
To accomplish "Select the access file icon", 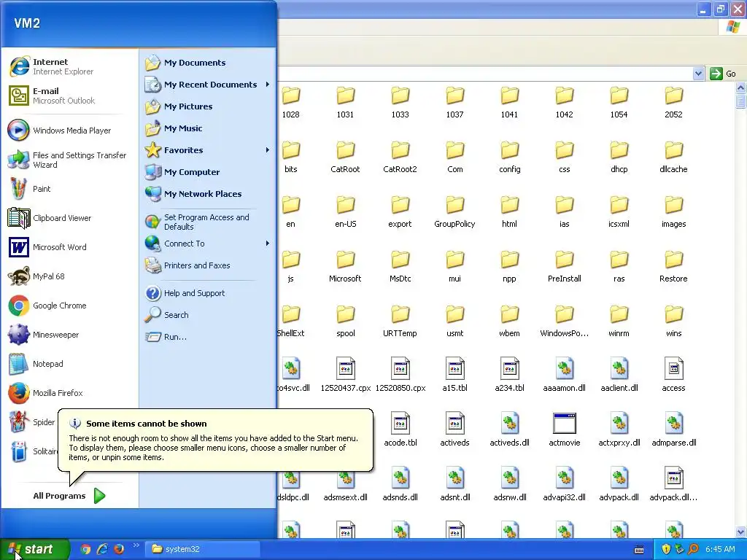I will (x=673, y=368).
